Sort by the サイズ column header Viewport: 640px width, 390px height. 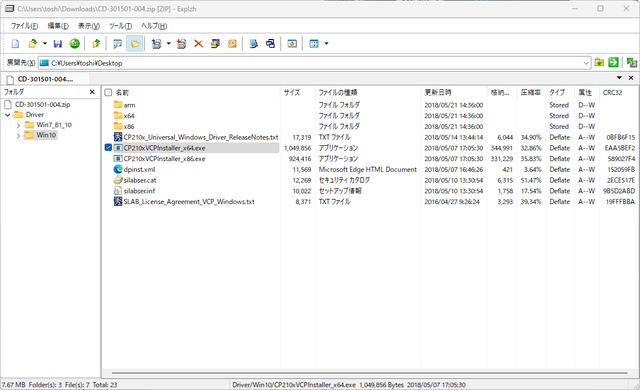[292, 93]
